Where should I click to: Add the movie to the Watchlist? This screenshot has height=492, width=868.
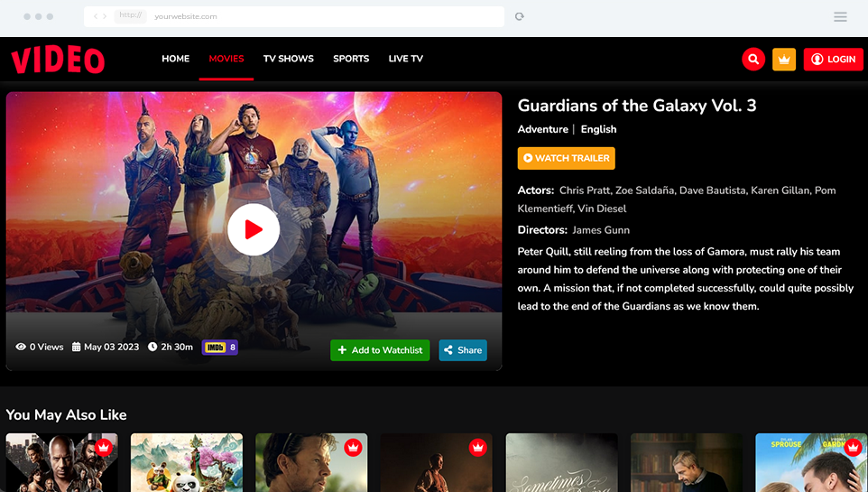(x=380, y=350)
